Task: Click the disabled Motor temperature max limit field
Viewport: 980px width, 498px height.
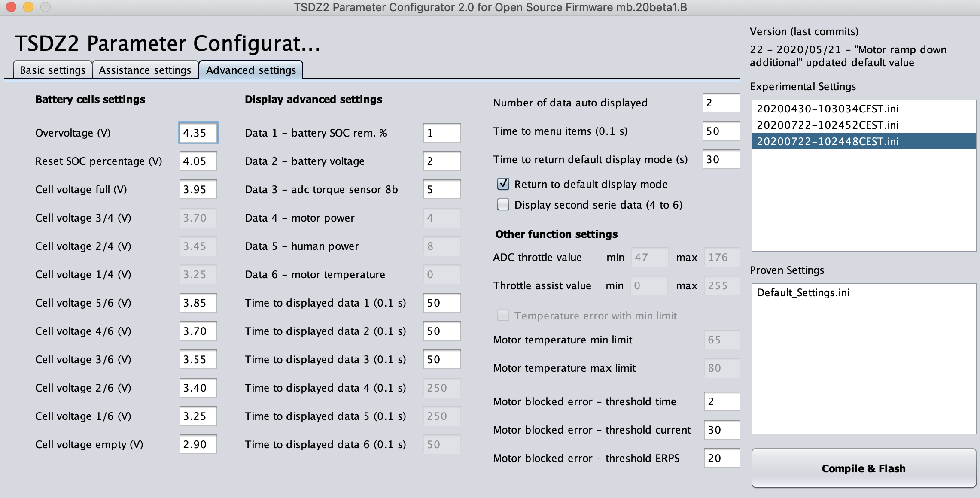Action: tap(722, 368)
